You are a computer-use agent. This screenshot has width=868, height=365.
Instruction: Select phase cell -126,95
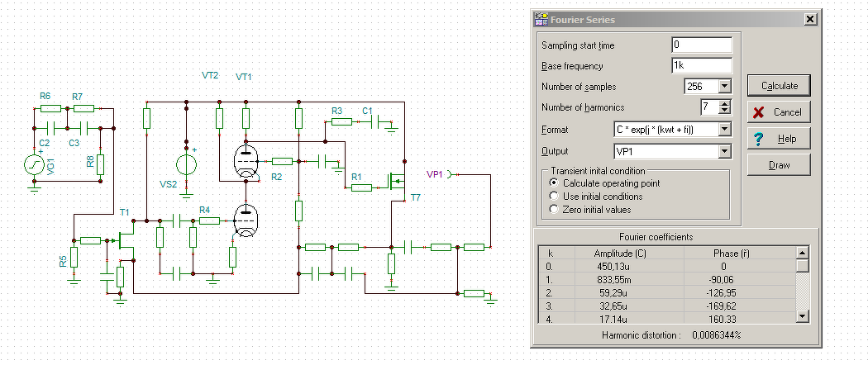coord(740,292)
